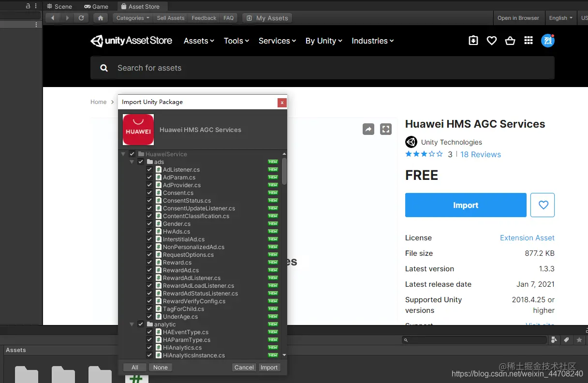
Task: Open the Services menu dropdown
Action: click(277, 41)
